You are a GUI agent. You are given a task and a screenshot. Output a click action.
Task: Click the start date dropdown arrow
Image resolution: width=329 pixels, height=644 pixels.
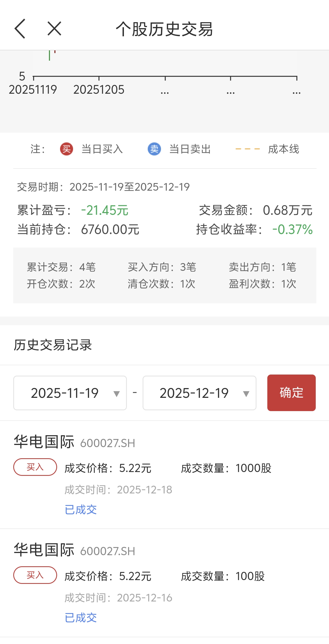click(117, 393)
